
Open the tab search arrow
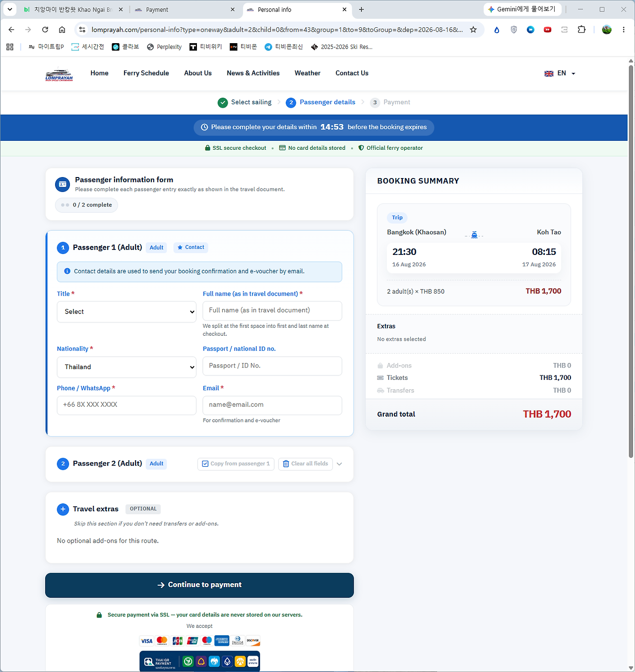(9, 9)
